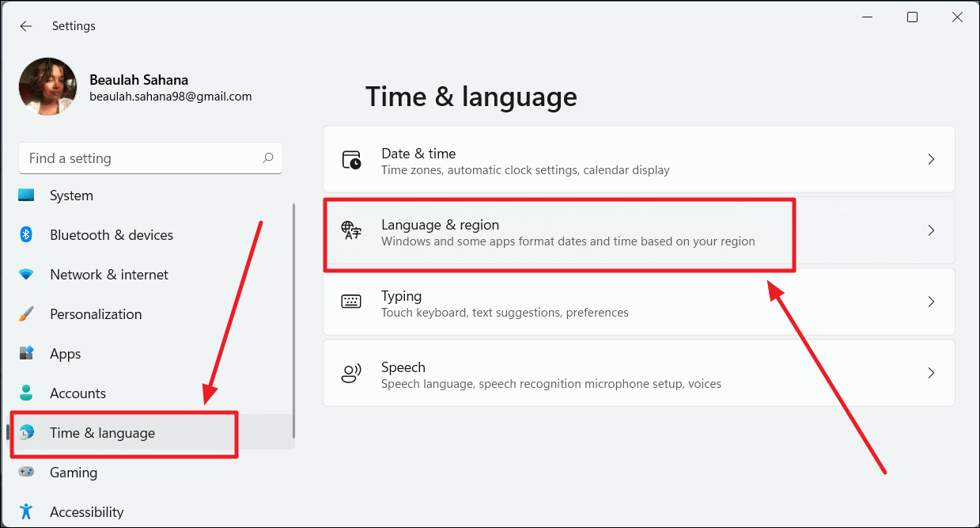Screen dimensions: 980x528
Task: Click the Language & region translation icon
Action: pos(350,230)
